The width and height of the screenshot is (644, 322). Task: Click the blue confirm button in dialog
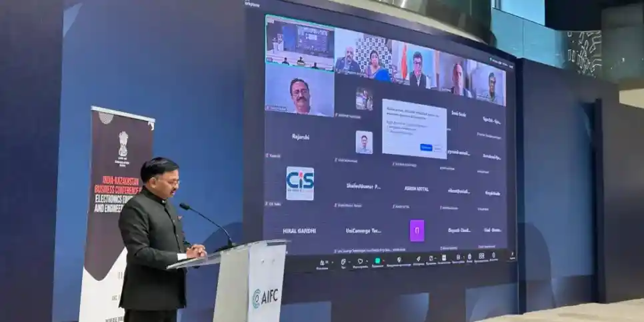coord(425,147)
